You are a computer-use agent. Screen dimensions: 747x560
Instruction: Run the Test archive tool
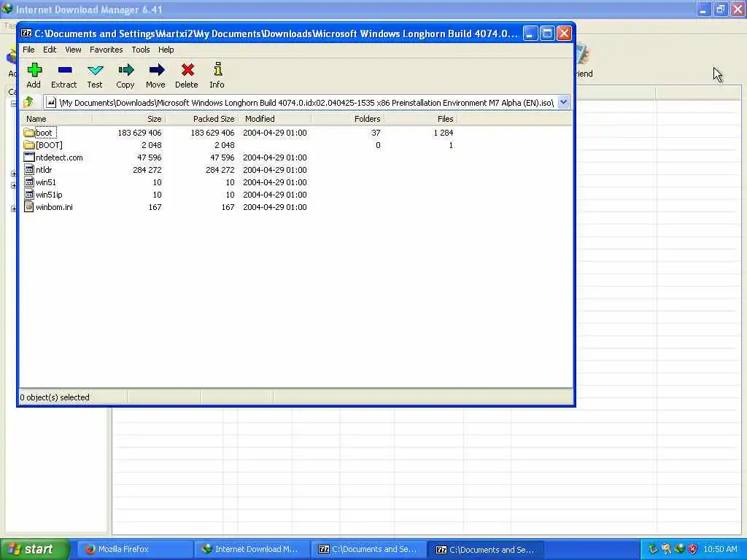[x=96, y=71]
